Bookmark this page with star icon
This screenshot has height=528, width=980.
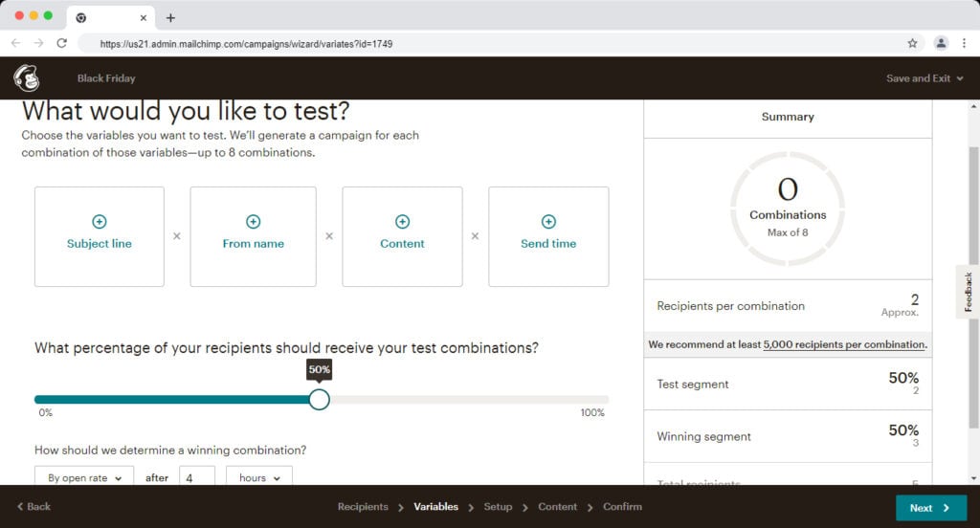912,43
